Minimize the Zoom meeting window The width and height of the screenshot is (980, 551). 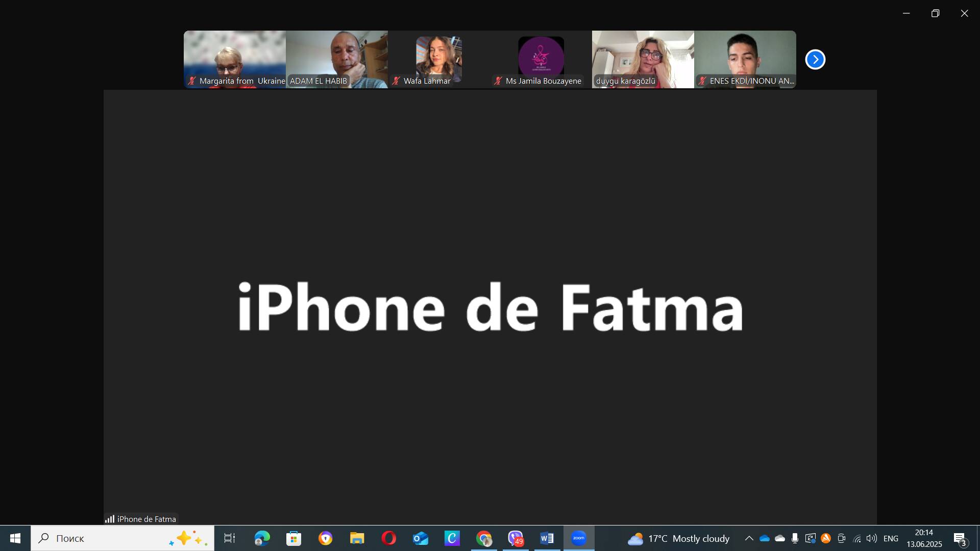[x=906, y=13]
